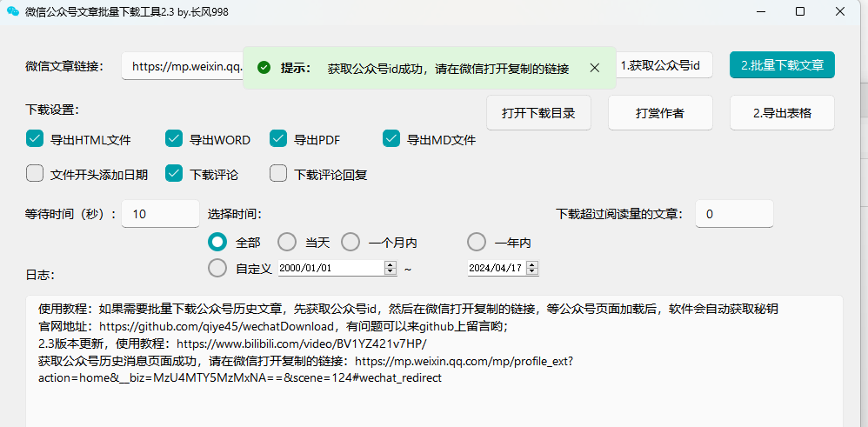868x427 pixels.
Task: Click the github.com/qiye45/wechatDownload link text
Action: pos(217,326)
